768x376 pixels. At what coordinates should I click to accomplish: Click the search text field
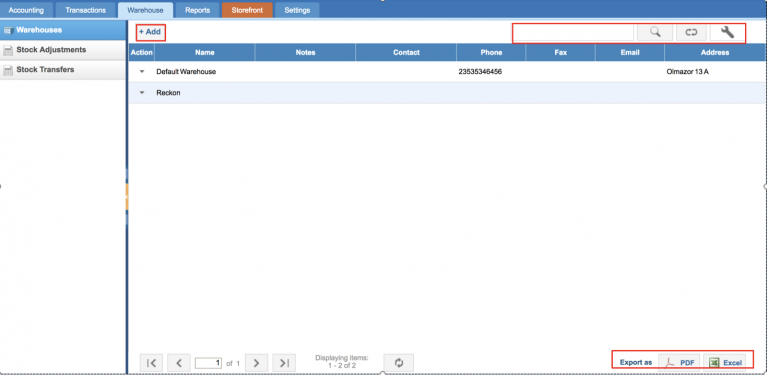pos(574,32)
